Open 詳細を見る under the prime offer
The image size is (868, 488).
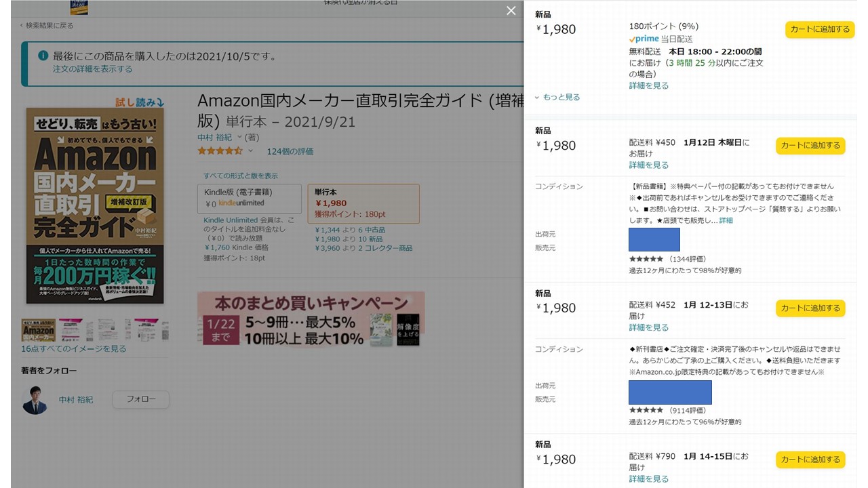(x=649, y=86)
